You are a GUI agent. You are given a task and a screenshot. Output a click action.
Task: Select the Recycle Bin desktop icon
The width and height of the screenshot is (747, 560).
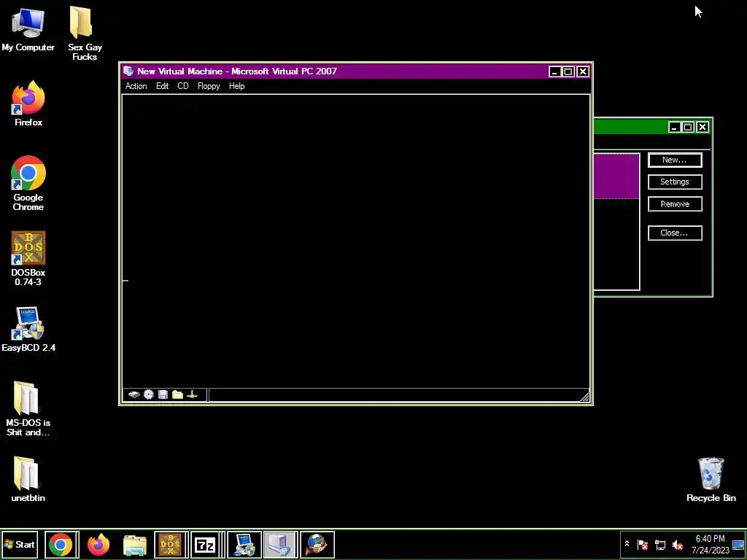711,480
